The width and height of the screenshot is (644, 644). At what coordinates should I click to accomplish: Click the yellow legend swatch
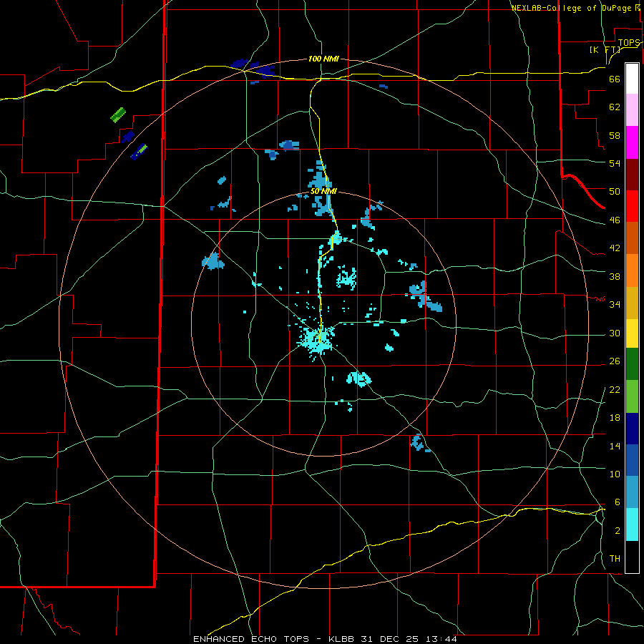632,333
